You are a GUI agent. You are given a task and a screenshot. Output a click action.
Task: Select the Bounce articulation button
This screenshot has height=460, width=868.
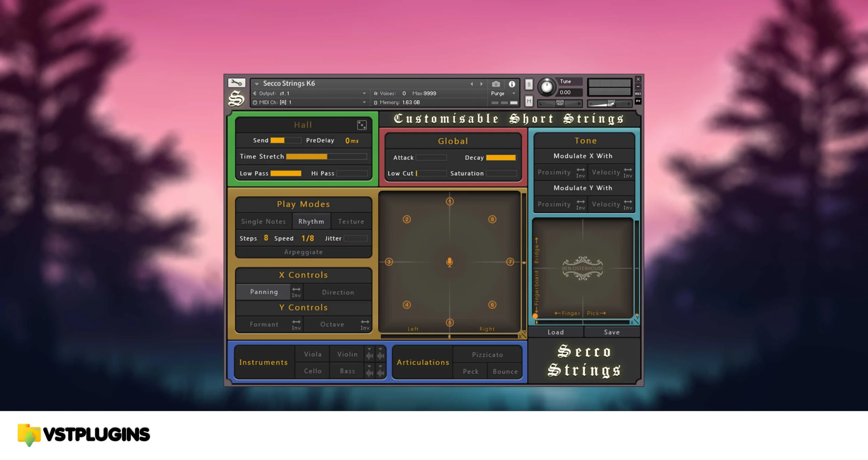(x=505, y=371)
